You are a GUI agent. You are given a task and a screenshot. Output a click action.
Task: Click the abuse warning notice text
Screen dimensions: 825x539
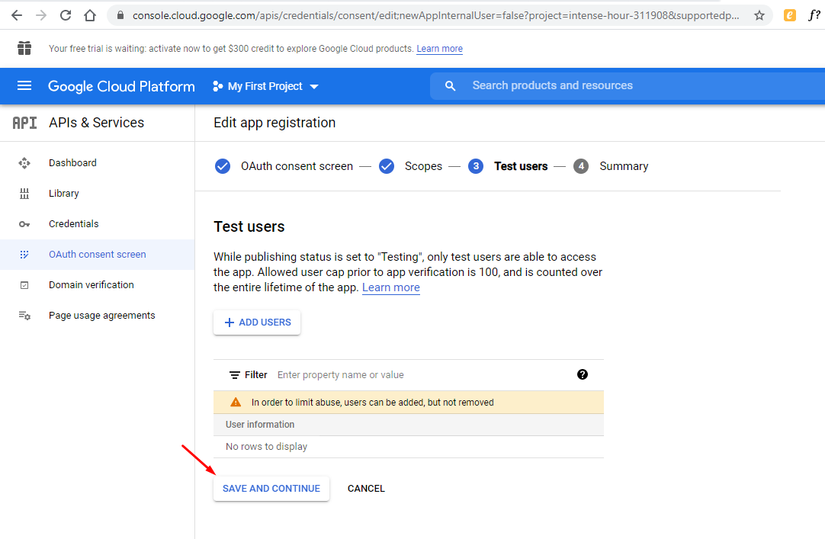(x=373, y=402)
